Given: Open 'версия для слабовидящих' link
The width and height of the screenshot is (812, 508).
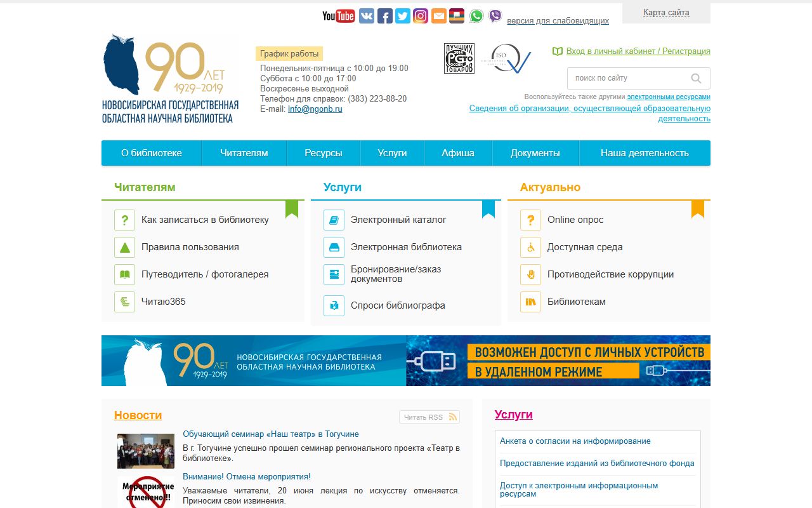Looking at the screenshot, I should (558, 21).
